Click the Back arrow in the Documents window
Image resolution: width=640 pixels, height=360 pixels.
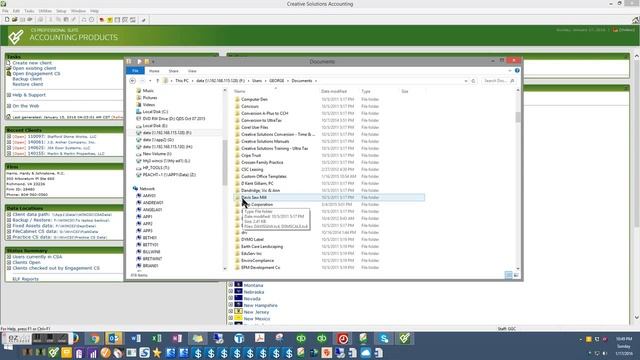pos(132,81)
